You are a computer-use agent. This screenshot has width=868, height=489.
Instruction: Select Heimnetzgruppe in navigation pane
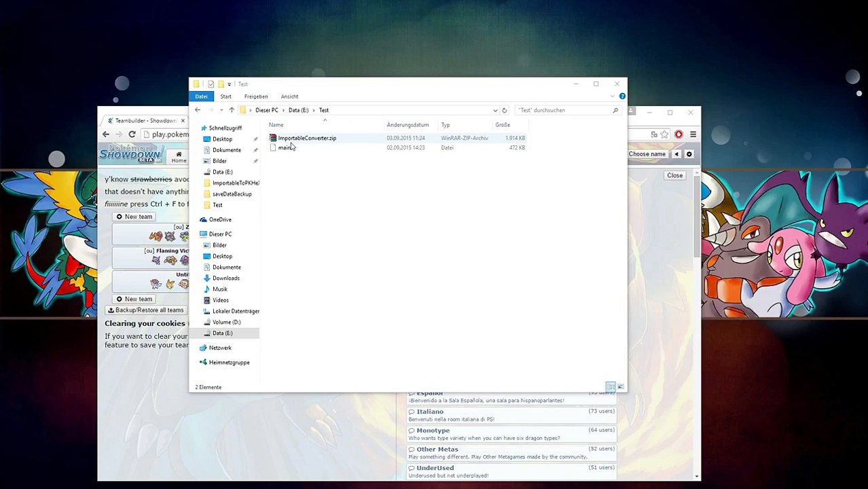pyautogui.click(x=229, y=363)
